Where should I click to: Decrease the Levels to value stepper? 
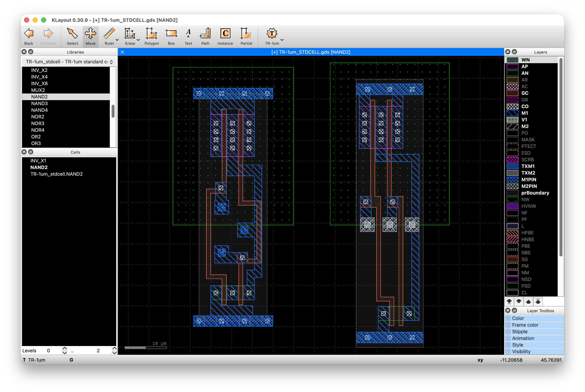(x=115, y=352)
